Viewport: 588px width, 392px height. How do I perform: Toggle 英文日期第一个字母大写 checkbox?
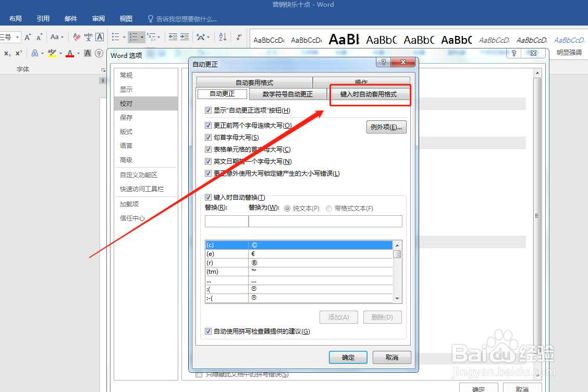tap(208, 161)
